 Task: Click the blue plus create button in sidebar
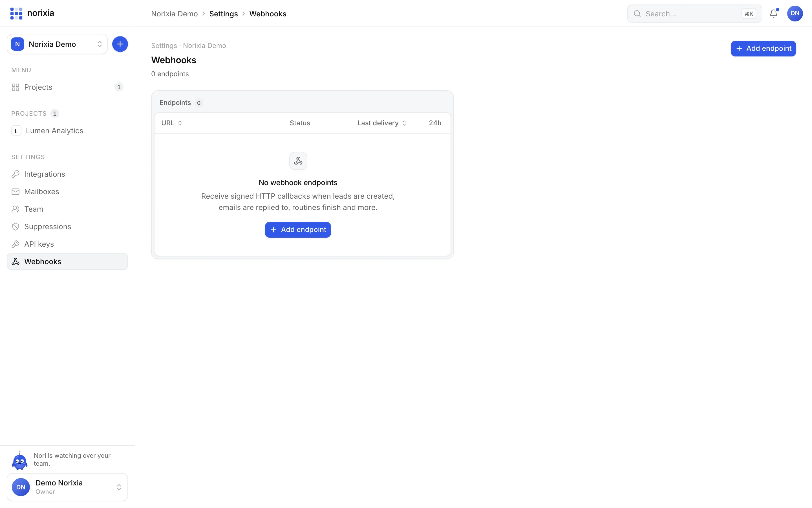pos(120,44)
